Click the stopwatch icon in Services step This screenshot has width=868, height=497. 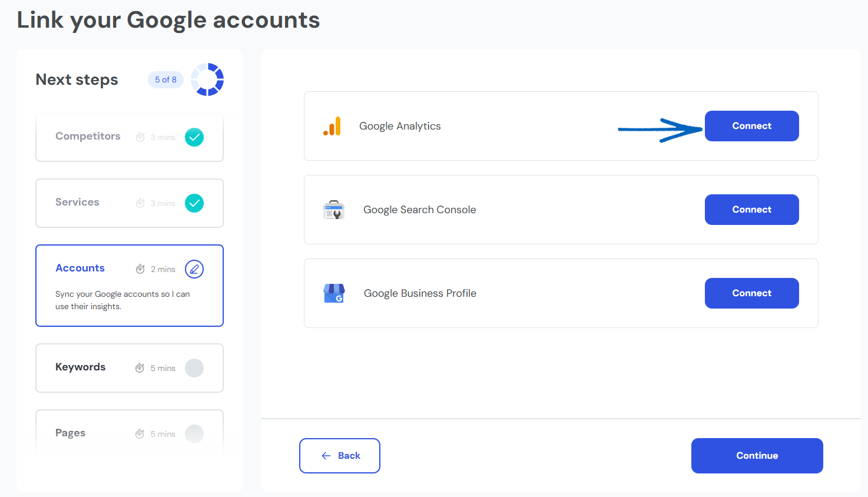tap(140, 203)
